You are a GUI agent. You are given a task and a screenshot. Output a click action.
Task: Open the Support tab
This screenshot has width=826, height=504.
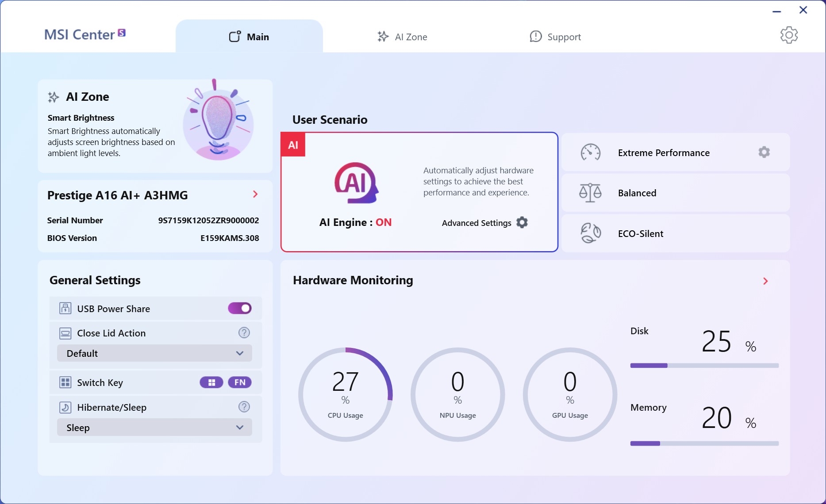(x=555, y=37)
